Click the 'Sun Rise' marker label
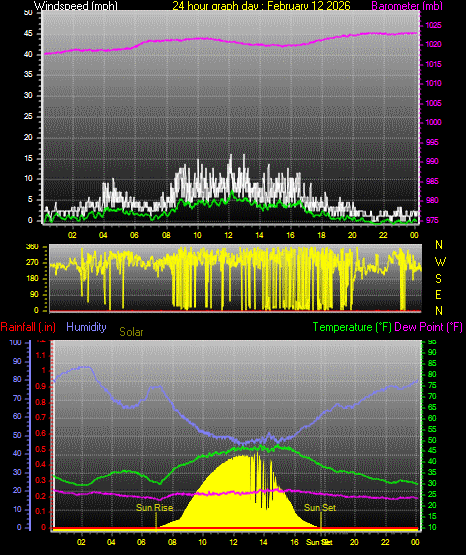The height and width of the screenshot is (555, 466). 155,508
